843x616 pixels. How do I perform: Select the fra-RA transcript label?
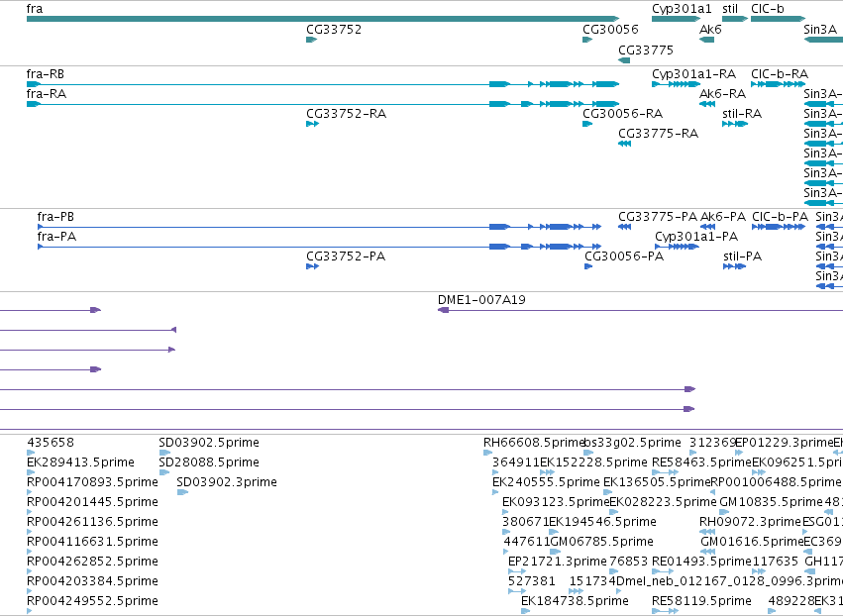click(x=47, y=94)
